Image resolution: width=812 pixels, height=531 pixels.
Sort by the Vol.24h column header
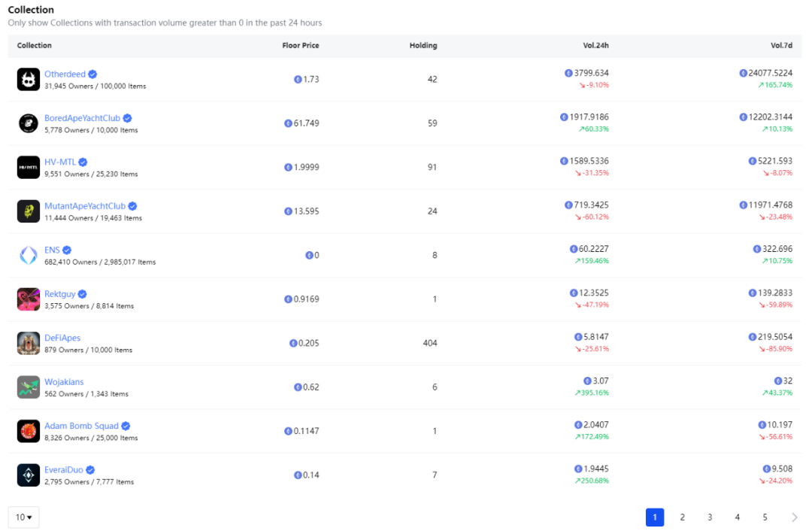[x=595, y=46]
